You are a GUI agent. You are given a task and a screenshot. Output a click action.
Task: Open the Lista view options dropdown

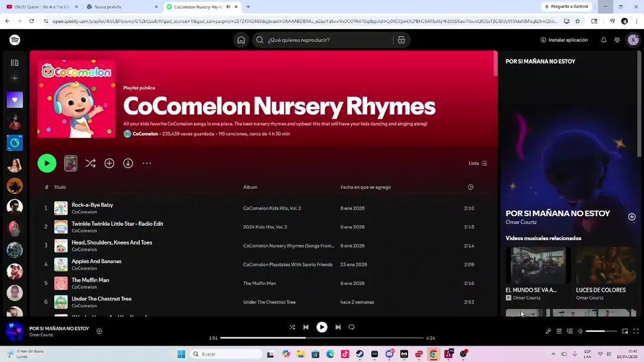[478, 163]
